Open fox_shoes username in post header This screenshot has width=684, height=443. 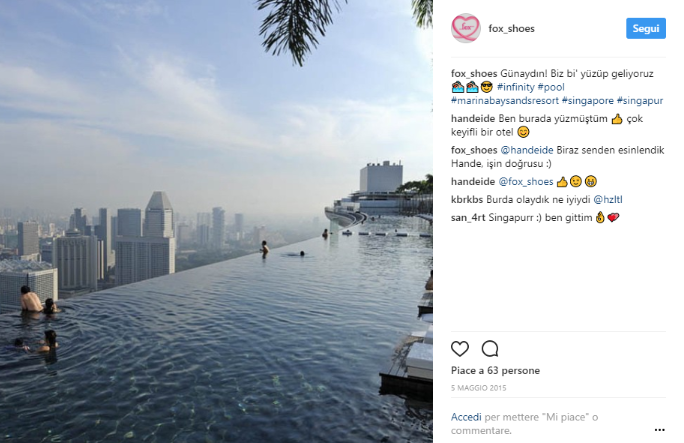click(x=511, y=29)
